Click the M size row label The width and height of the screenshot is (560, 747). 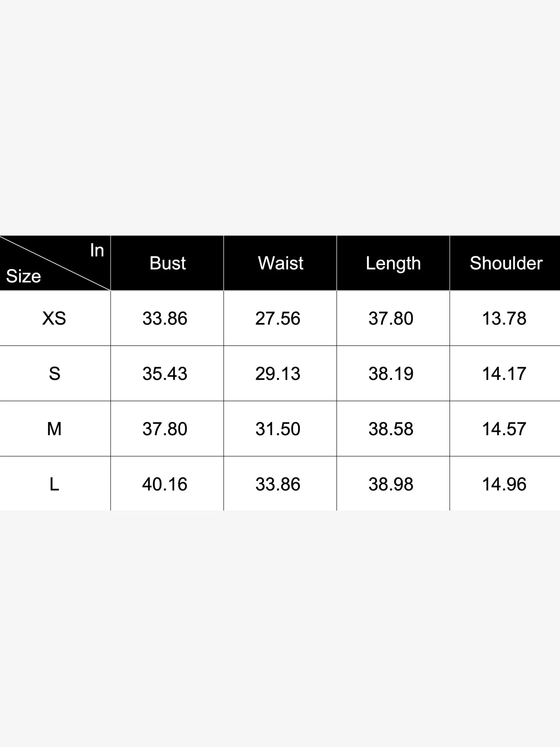point(54,429)
